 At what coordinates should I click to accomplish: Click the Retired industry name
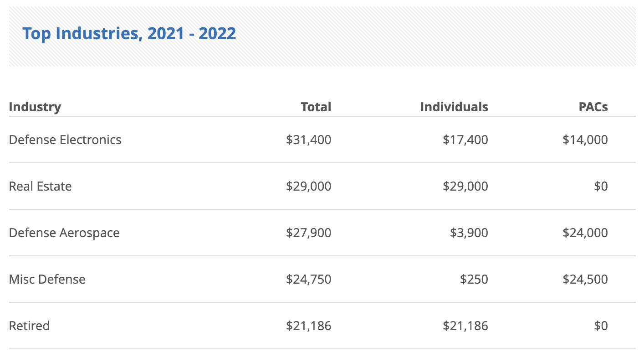coord(30,326)
